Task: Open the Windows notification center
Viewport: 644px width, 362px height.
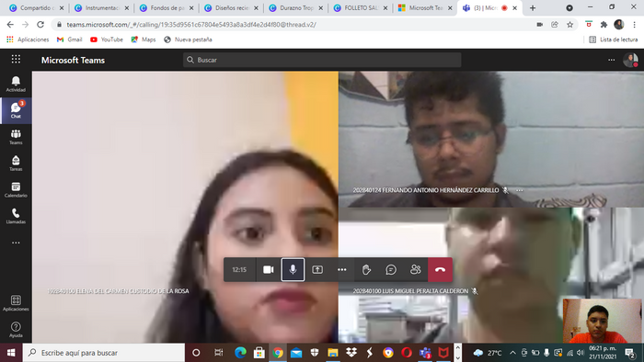Action: point(629,353)
